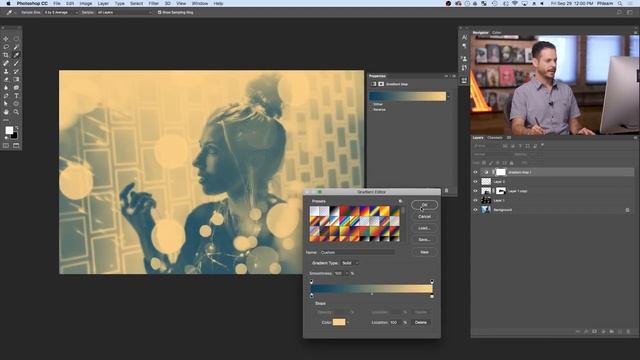Viewport: 640px width, 360px height.
Task: Open Spotlight search in menu bar
Action: (x=620, y=3)
